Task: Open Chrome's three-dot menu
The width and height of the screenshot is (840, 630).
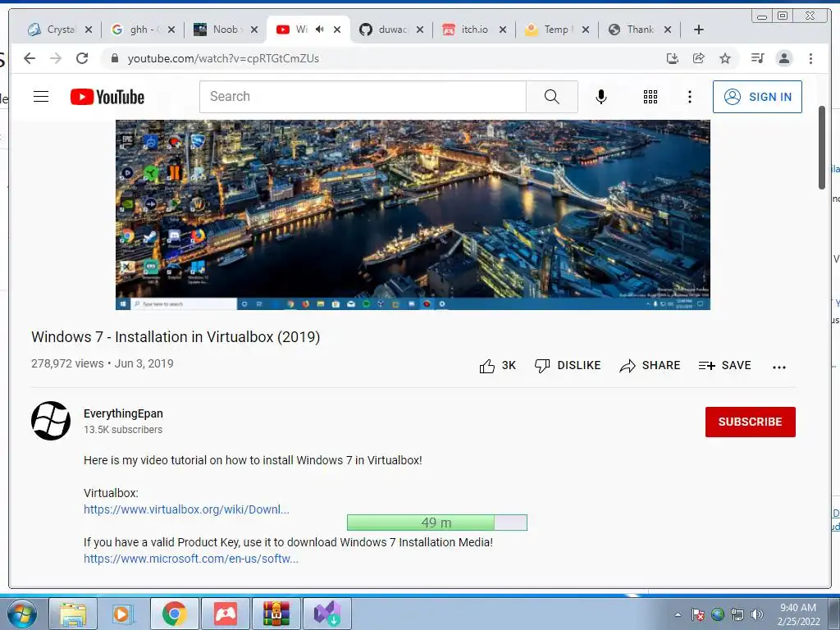Action: coord(810,58)
